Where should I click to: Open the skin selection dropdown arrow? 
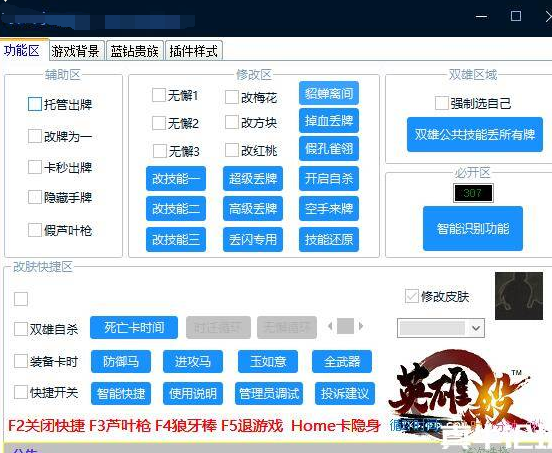point(476,328)
